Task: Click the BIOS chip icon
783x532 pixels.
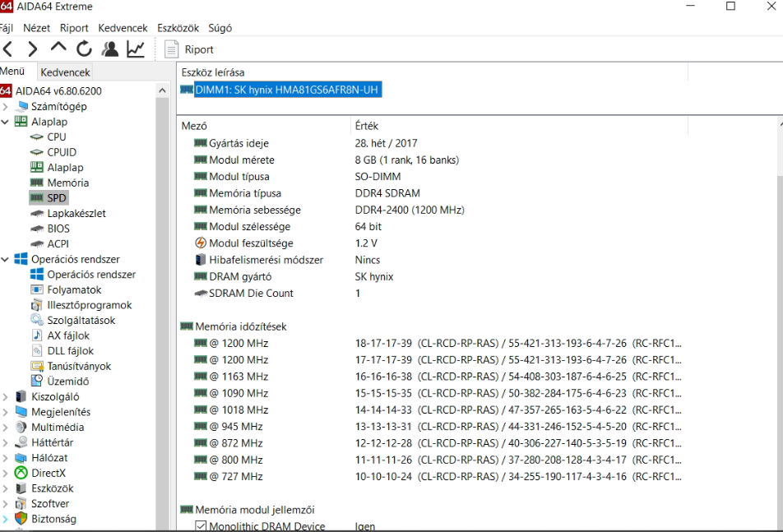Action: (36, 229)
